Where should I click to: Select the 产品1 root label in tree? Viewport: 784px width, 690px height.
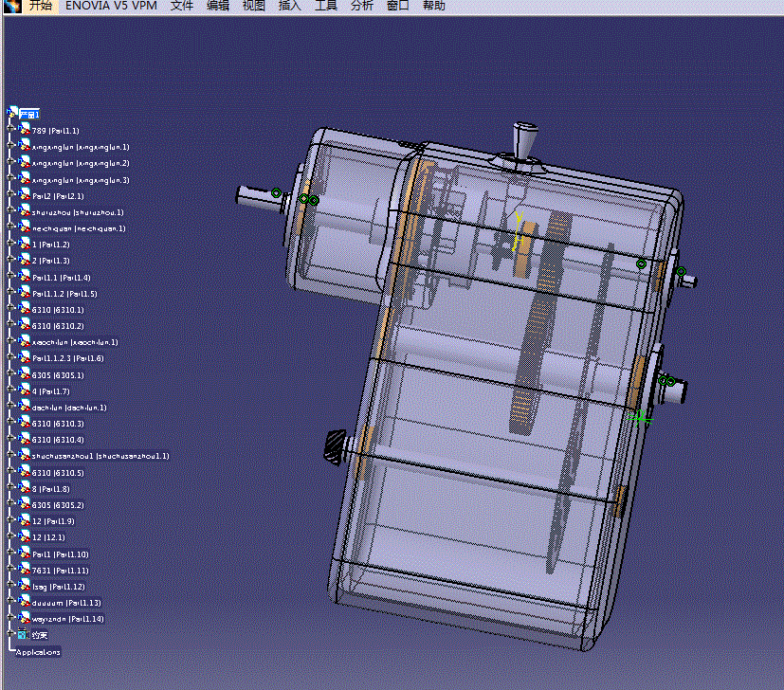point(29,115)
